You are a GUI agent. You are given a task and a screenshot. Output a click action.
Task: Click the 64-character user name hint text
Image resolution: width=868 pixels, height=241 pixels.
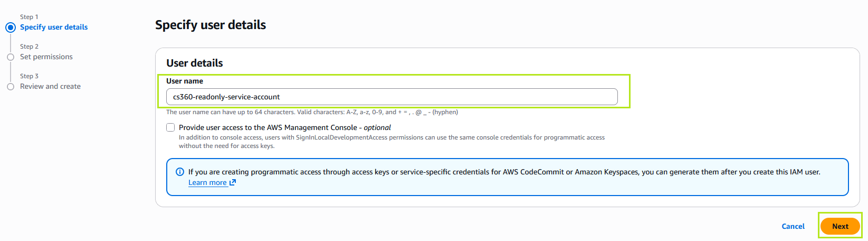coord(312,112)
